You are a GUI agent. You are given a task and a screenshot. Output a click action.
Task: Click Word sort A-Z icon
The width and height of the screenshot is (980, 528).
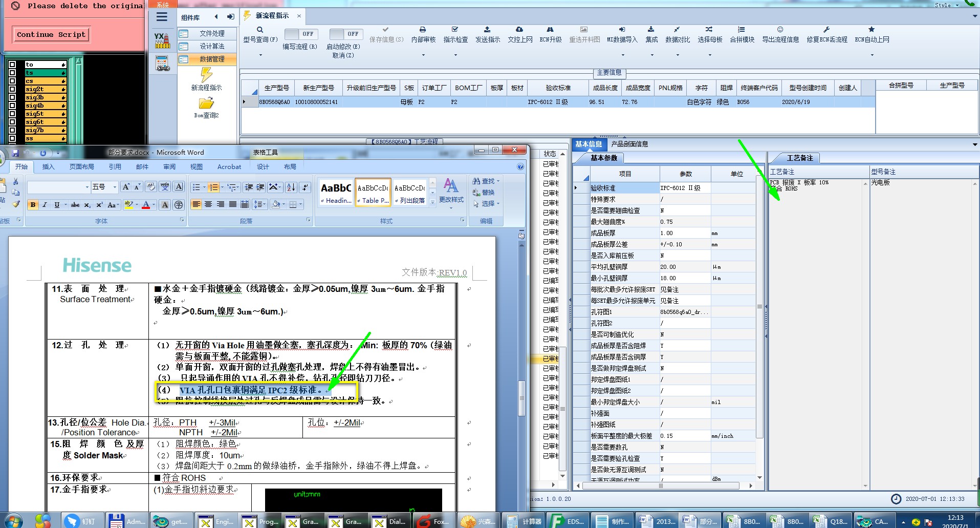click(x=291, y=187)
